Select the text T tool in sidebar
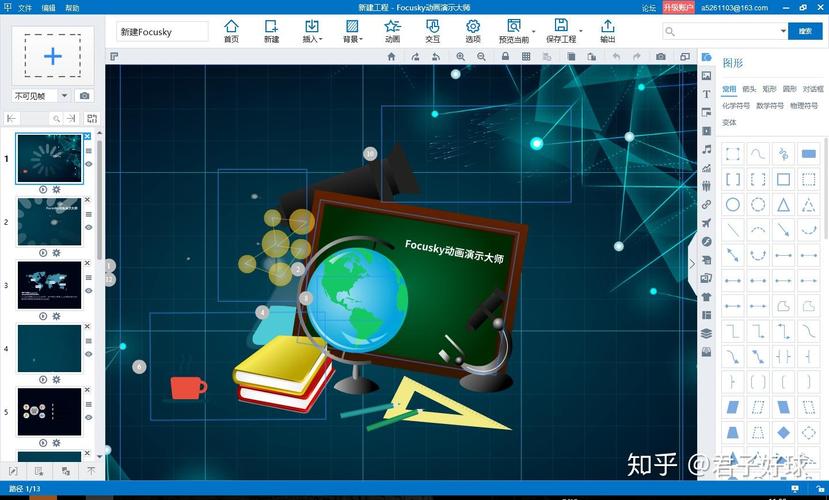This screenshot has height=500, width=829. 706,94
